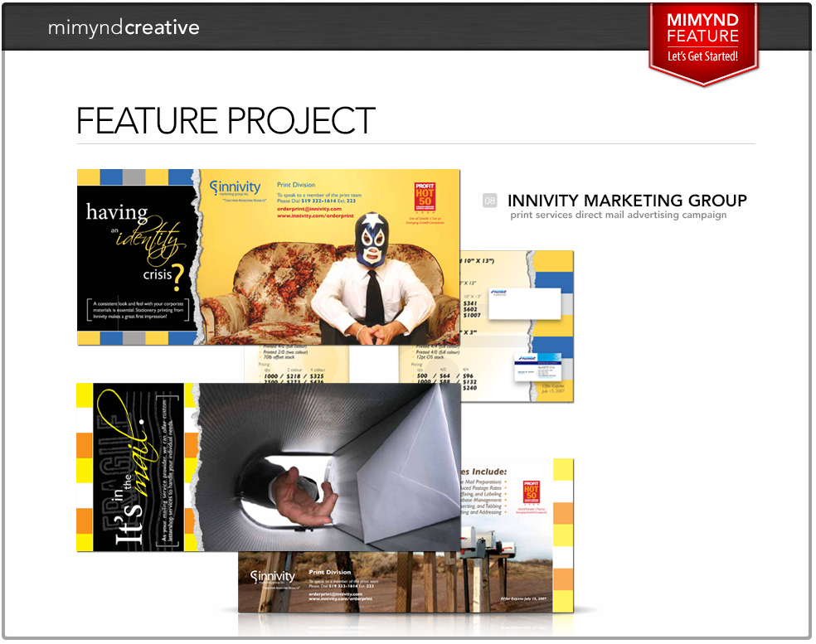Click the mimyndcreative logo in header
Screen dimensions: 816x644
coord(124,27)
